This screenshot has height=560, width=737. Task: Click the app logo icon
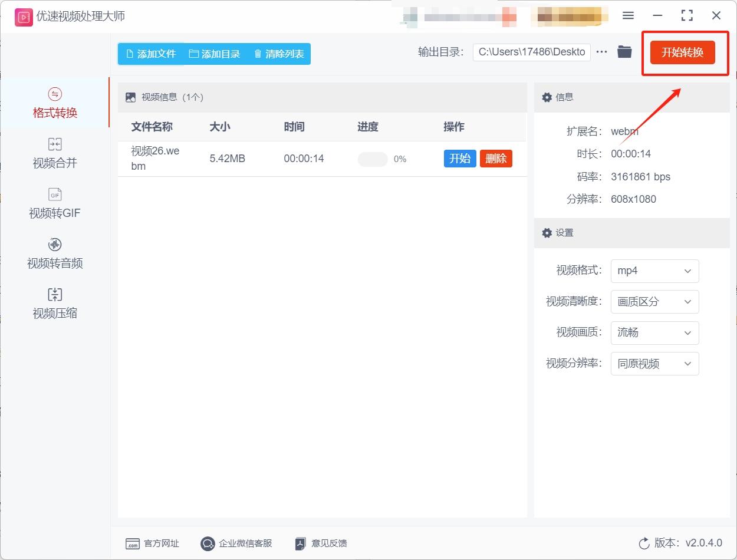click(x=22, y=17)
